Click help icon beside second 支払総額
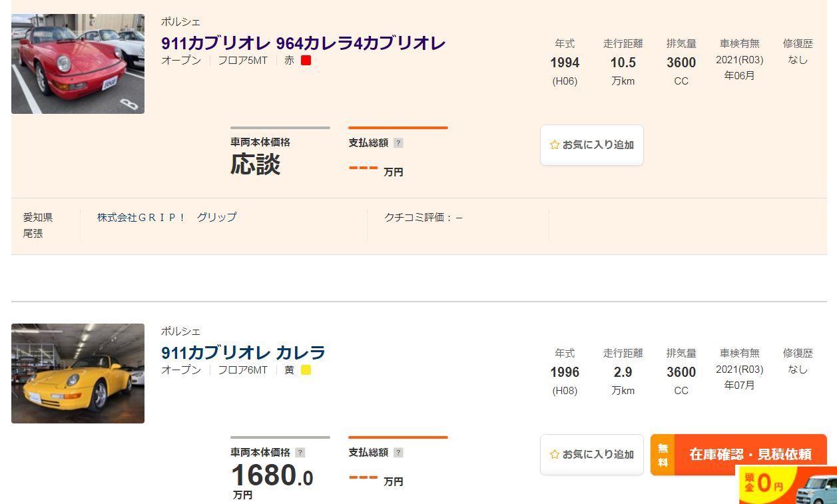 [x=398, y=453]
